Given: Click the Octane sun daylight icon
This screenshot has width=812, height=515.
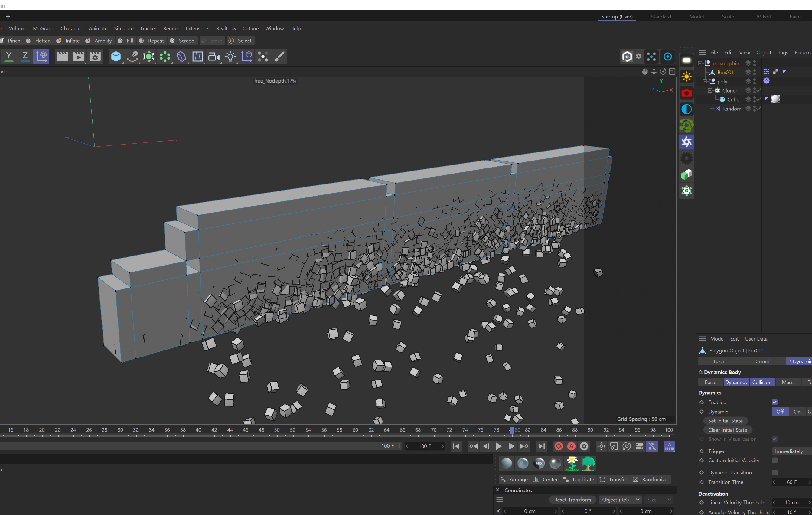Looking at the screenshot, I should (x=686, y=77).
